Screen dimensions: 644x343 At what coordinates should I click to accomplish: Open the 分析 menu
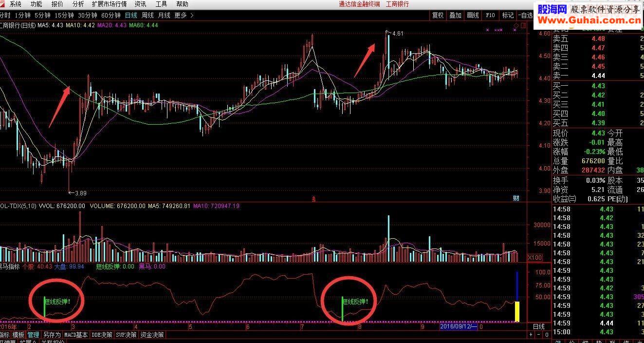[78, 4]
